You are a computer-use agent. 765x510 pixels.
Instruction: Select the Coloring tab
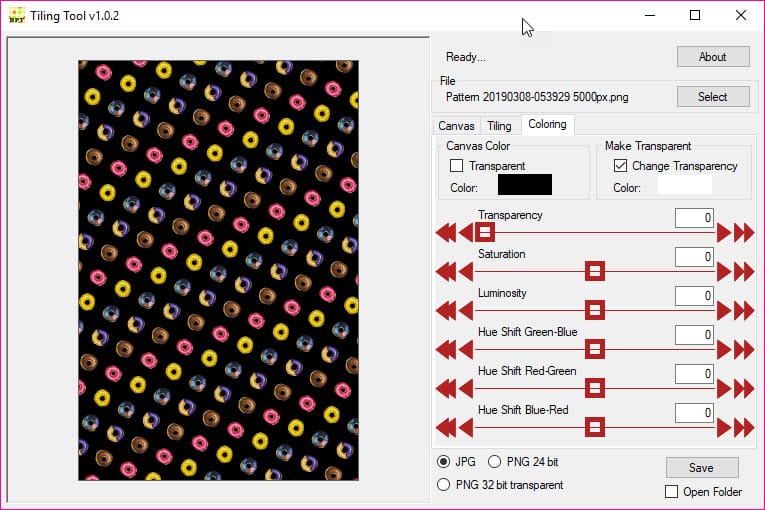[547, 124]
